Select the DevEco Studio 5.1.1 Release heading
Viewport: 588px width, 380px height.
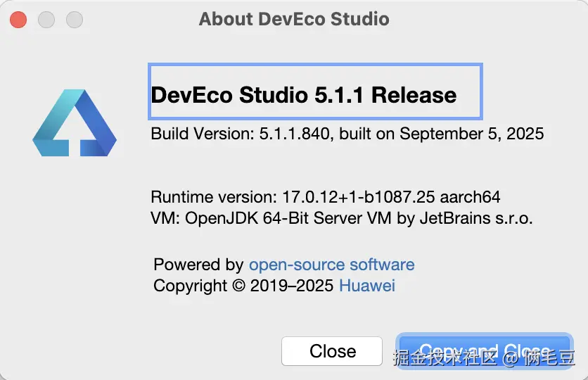[304, 95]
